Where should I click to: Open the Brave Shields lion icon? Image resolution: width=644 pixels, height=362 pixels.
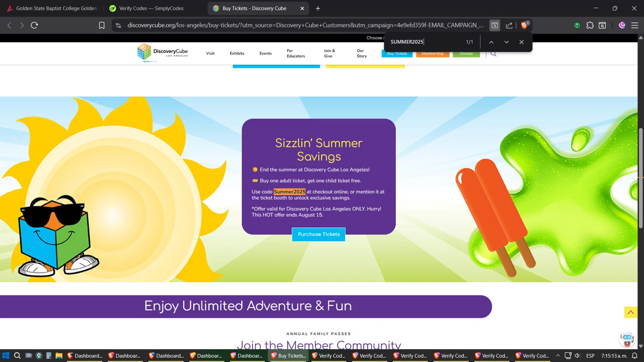(x=524, y=25)
